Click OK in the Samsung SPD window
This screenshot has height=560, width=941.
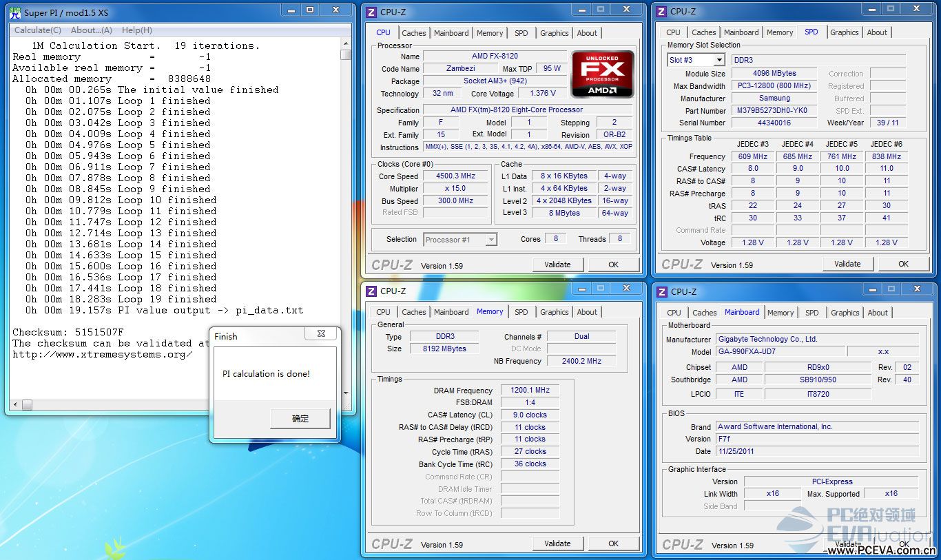(x=903, y=264)
